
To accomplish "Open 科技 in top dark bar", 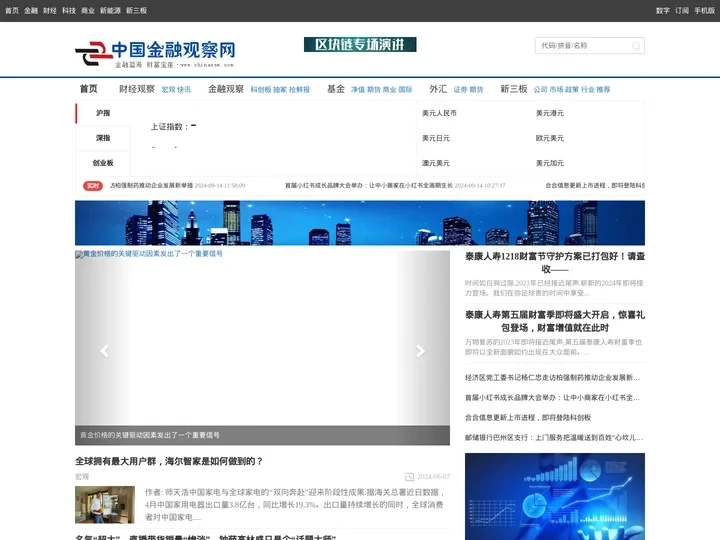I will coord(69,11).
